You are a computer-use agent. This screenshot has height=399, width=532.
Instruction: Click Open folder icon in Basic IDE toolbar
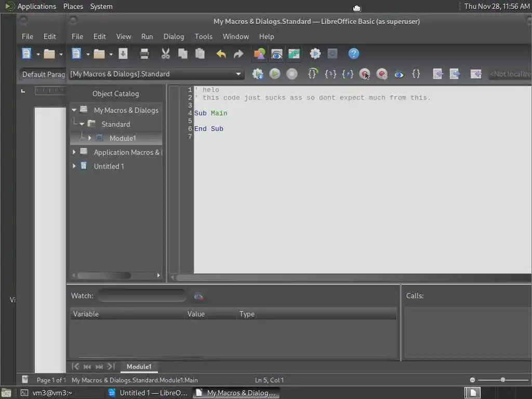99,54
